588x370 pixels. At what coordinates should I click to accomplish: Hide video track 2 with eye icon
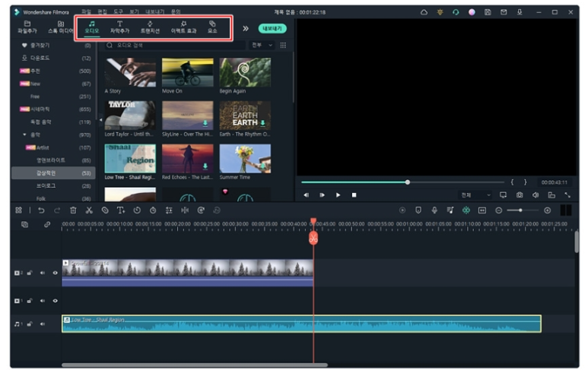(x=55, y=273)
